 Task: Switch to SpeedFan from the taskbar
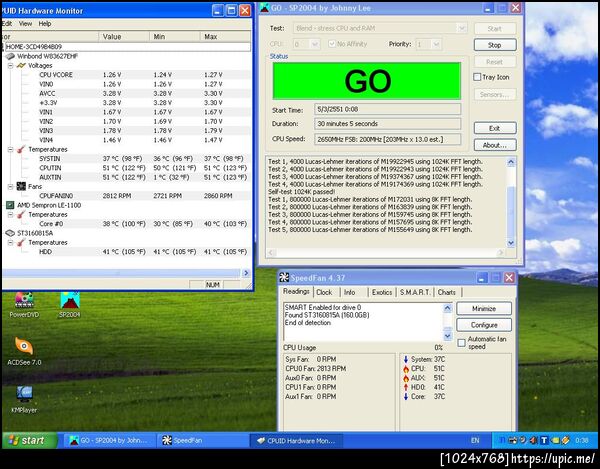(x=203, y=441)
